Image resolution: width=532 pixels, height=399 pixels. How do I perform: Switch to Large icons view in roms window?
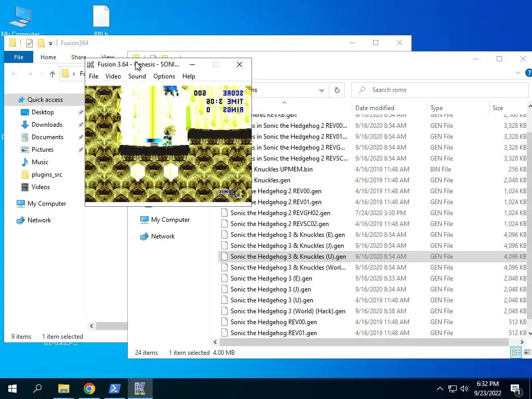(x=527, y=353)
